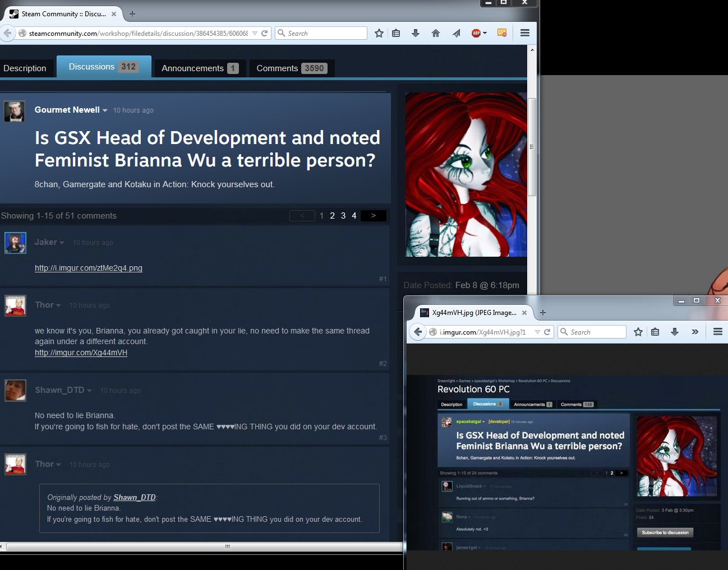
Task: Click the yellow extension icon in toolbar
Action: [x=502, y=33]
